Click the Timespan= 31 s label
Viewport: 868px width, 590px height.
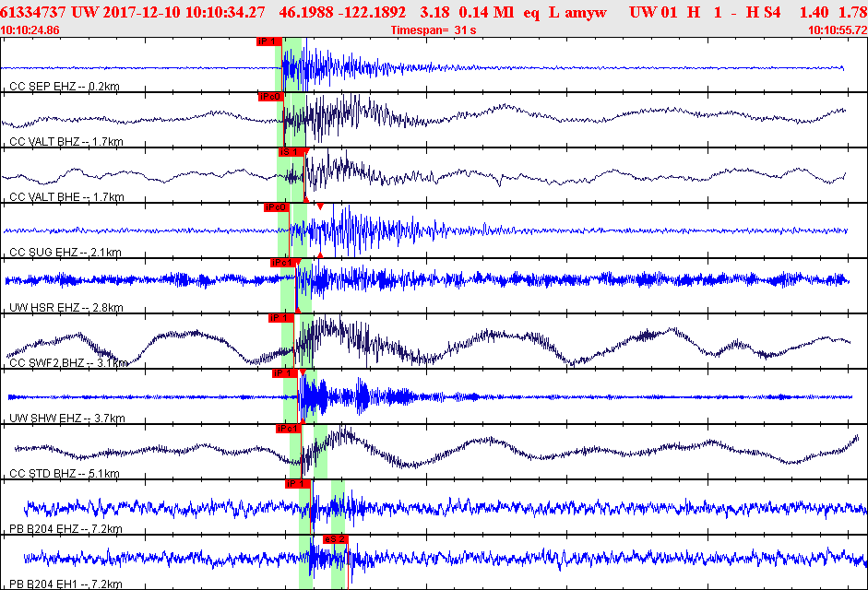coord(434,30)
